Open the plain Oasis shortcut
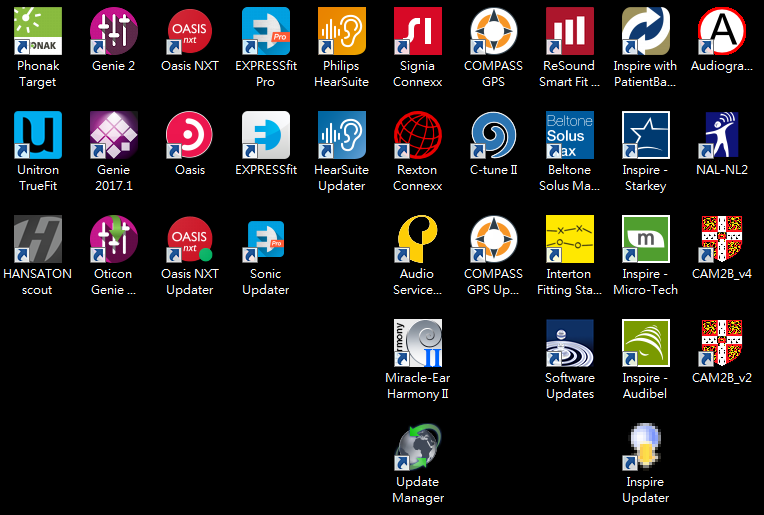 click(x=190, y=135)
